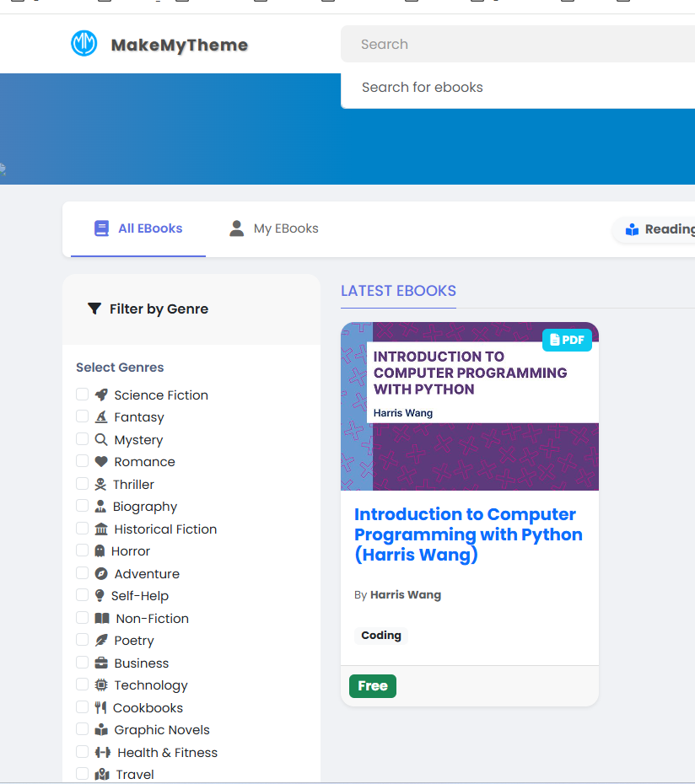This screenshot has height=784, width=695.
Task: Check the Business checkbox
Action: click(82, 663)
